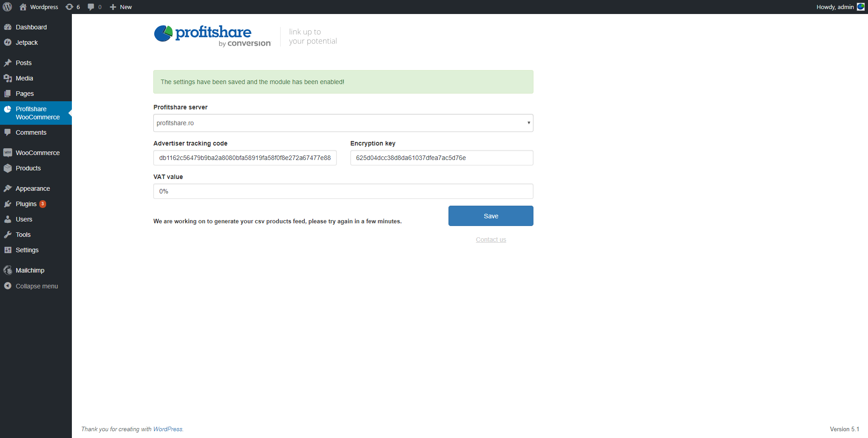Image resolution: width=868 pixels, height=438 pixels.
Task: Click the Products box icon
Action: click(8, 168)
